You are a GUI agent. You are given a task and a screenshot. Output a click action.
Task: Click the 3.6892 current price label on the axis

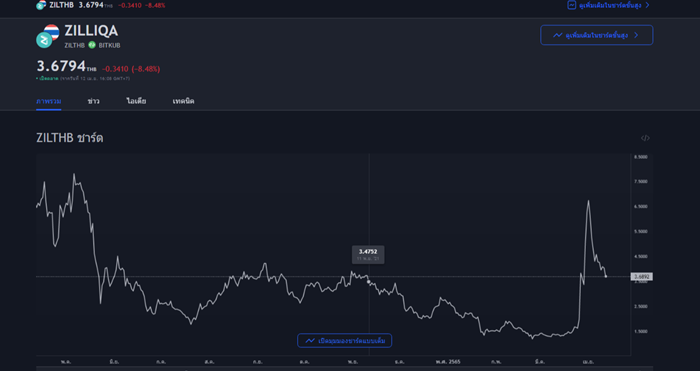[x=642, y=277]
